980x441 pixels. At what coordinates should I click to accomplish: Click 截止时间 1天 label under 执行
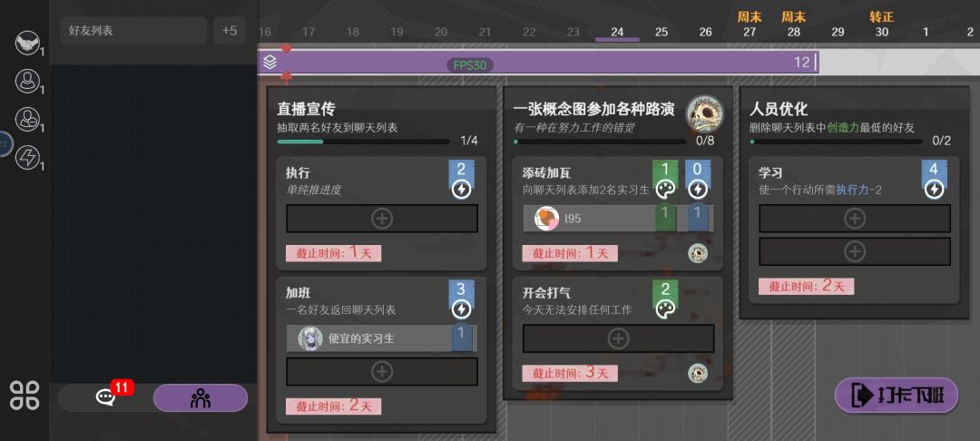(333, 253)
